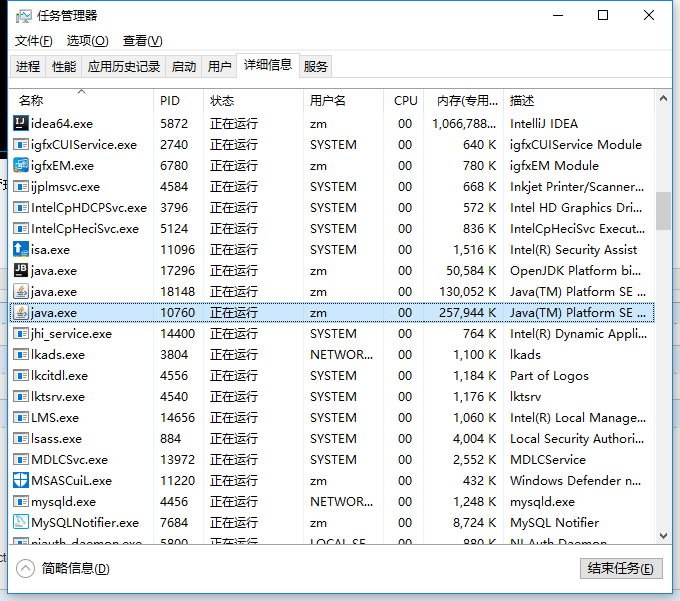Image resolution: width=680 pixels, height=601 pixels.
Task: Sort by the 描述 column header
Action: coord(579,101)
